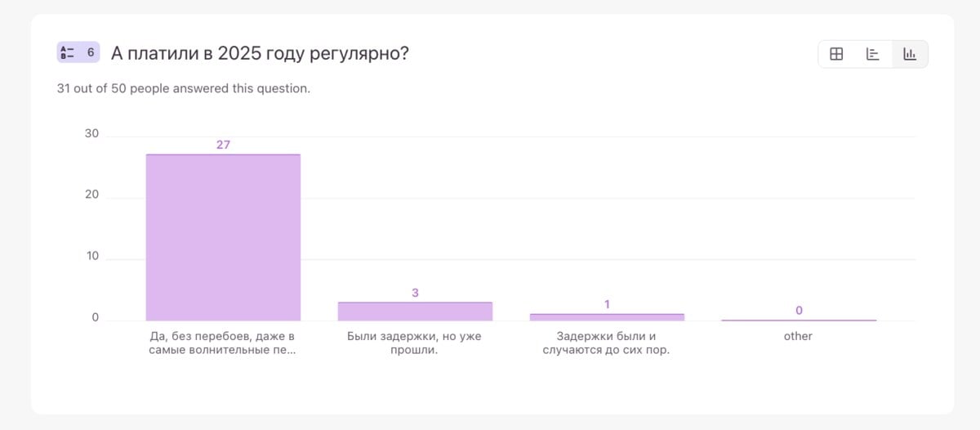980x430 pixels.
Task: Click label 'Да, без перебоев' under first bar
Action: pos(223,343)
